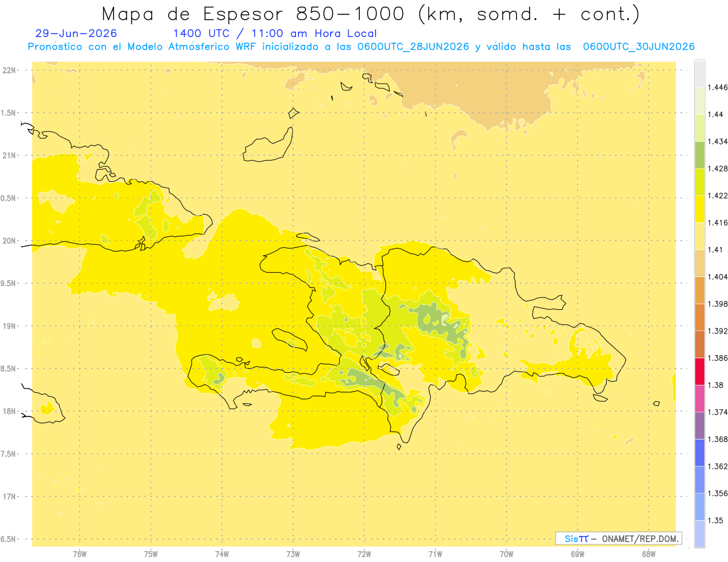Click colorbar value 1.38
The width and height of the screenshot is (728, 562).
pyautogui.click(x=716, y=385)
